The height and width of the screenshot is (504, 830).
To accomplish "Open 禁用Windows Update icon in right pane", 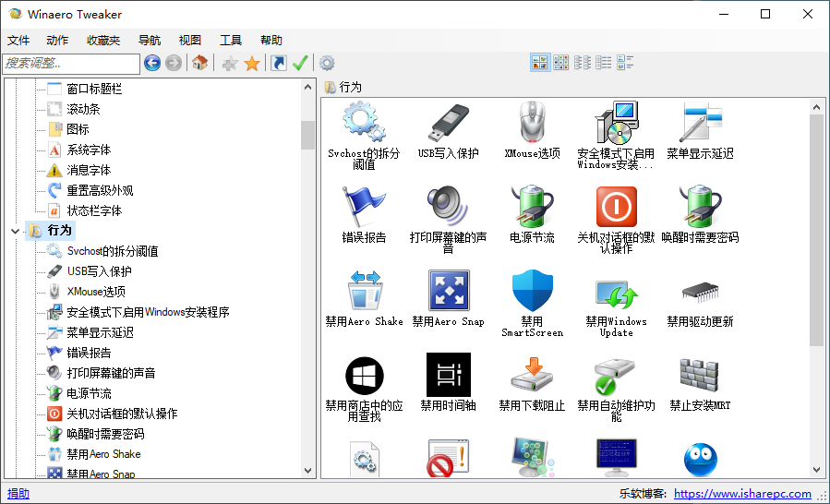I will click(616, 293).
